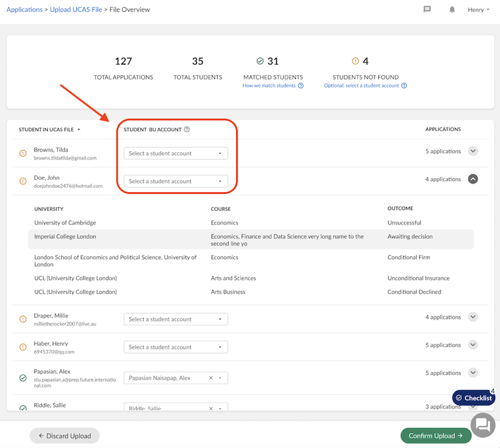This screenshot has width=500, height=448.
Task: Open student account dropdown for Haber, Henry
Action: 176,347
